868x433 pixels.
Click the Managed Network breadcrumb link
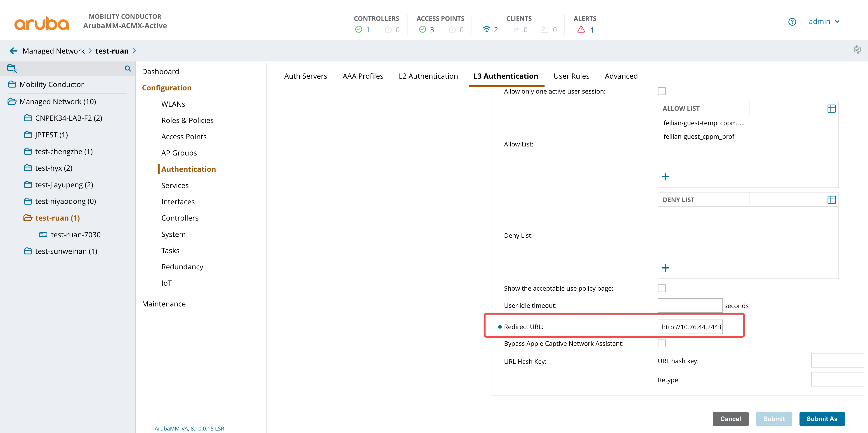click(x=54, y=51)
